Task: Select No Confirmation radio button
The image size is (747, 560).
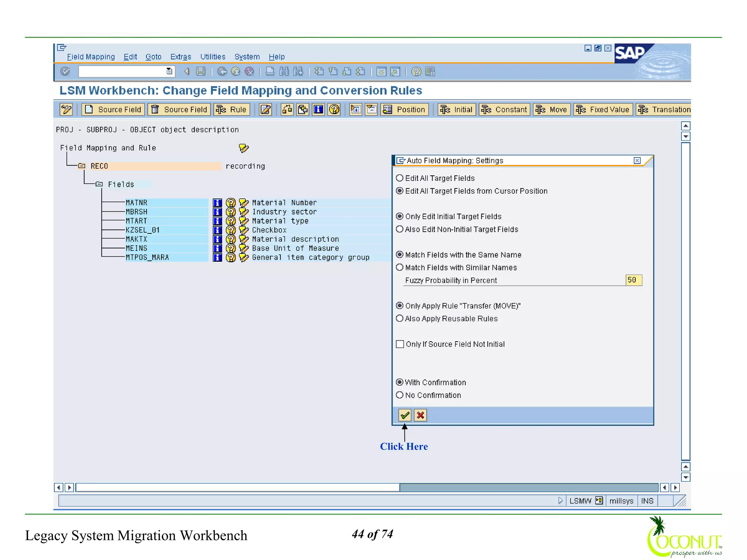Action: [x=400, y=395]
